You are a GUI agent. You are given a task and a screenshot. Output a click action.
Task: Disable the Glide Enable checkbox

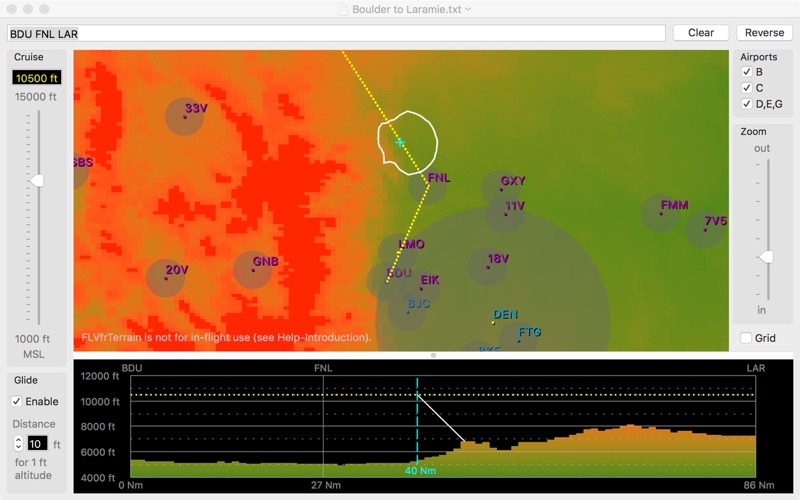point(17,401)
